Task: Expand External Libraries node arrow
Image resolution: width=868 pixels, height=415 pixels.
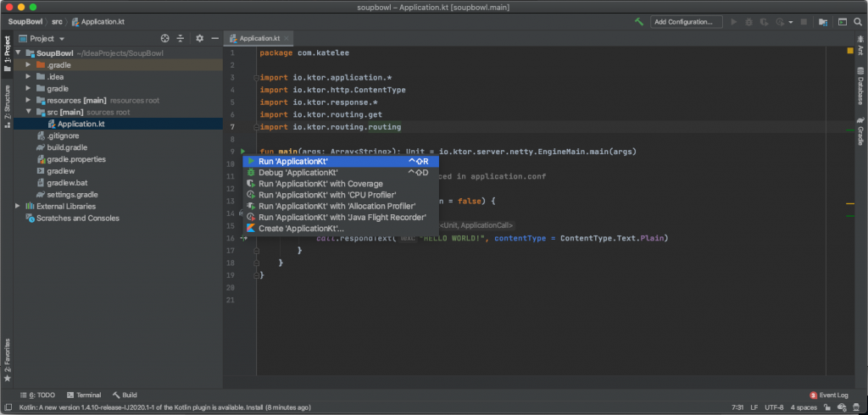Action: pos(19,206)
